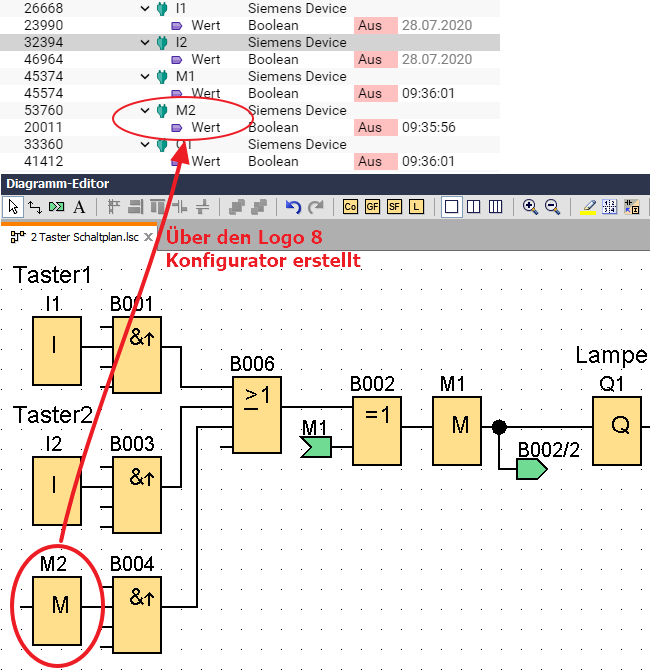Click the undo arrow in toolbar
This screenshot has width=650, height=670.
tap(293, 207)
